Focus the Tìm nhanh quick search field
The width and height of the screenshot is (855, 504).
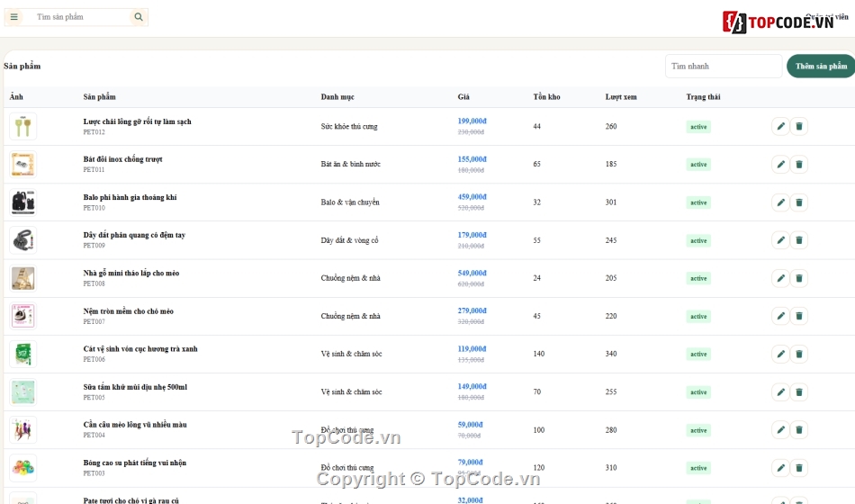pos(724,66)
